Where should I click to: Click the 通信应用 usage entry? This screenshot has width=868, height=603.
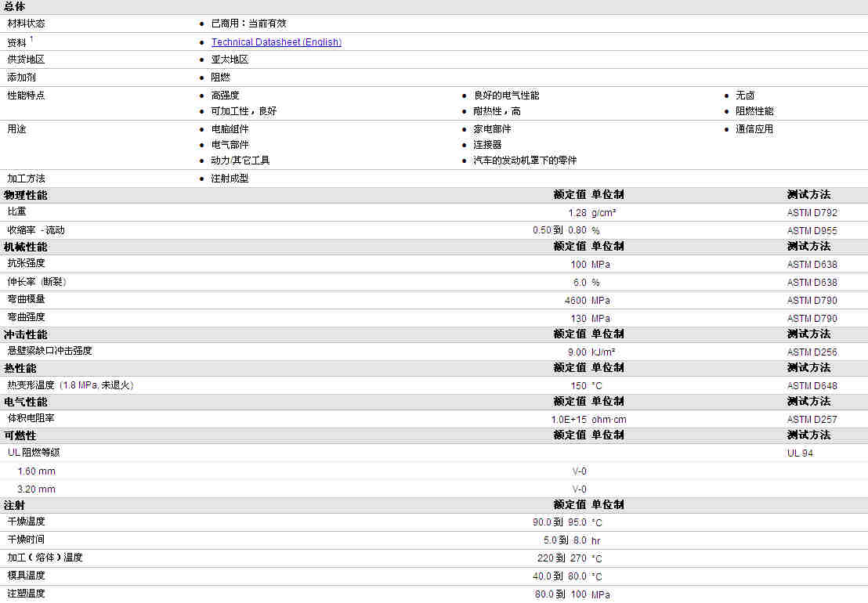tap(754, 129)
